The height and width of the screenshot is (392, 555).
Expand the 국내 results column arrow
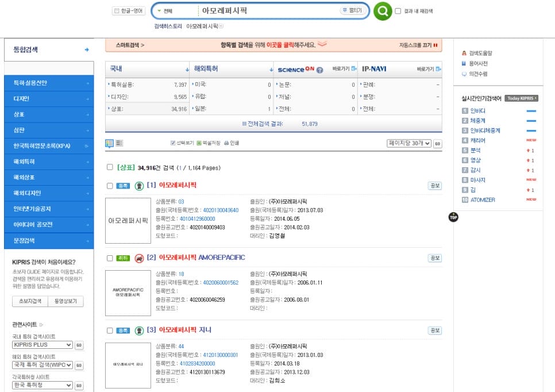point(187,70)
